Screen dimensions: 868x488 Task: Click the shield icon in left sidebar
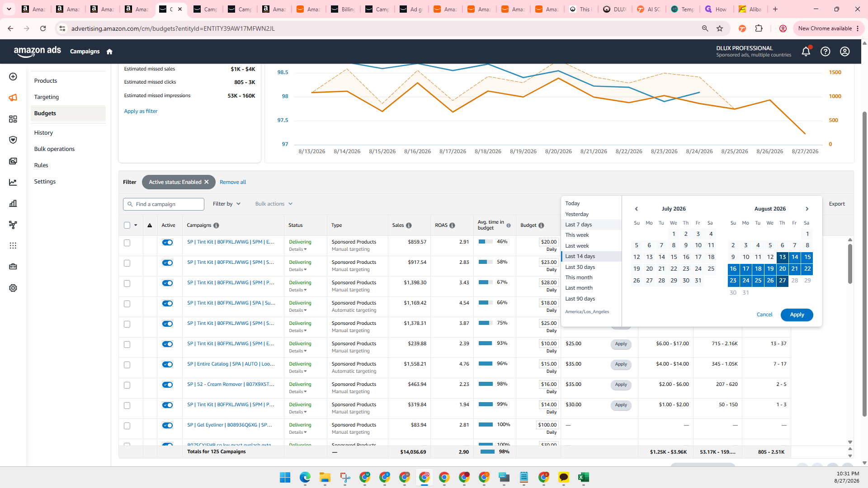click(x=13, y=140)
